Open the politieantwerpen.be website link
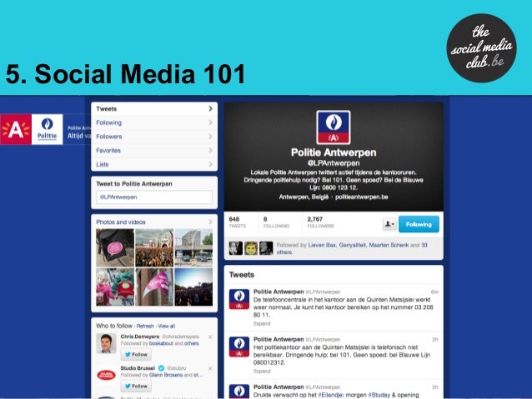 click(x=361, y=197)
